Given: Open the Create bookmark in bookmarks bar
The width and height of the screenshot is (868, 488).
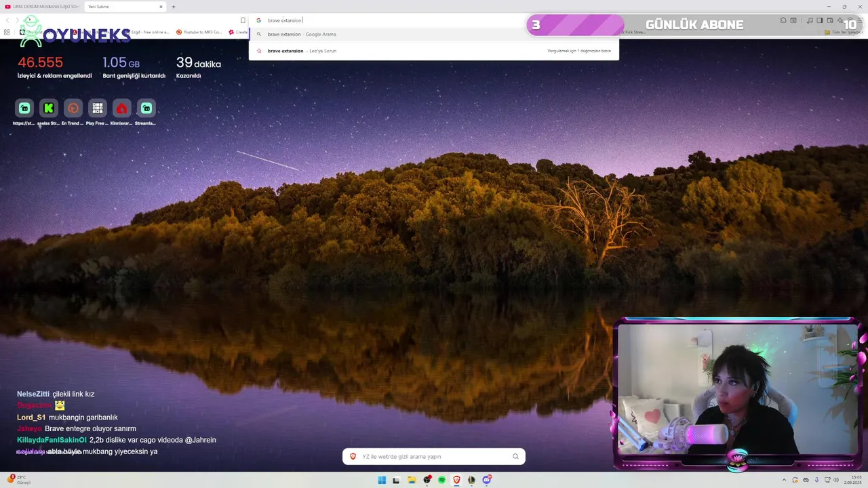Looking at the screenshot, I should point(238,32).
